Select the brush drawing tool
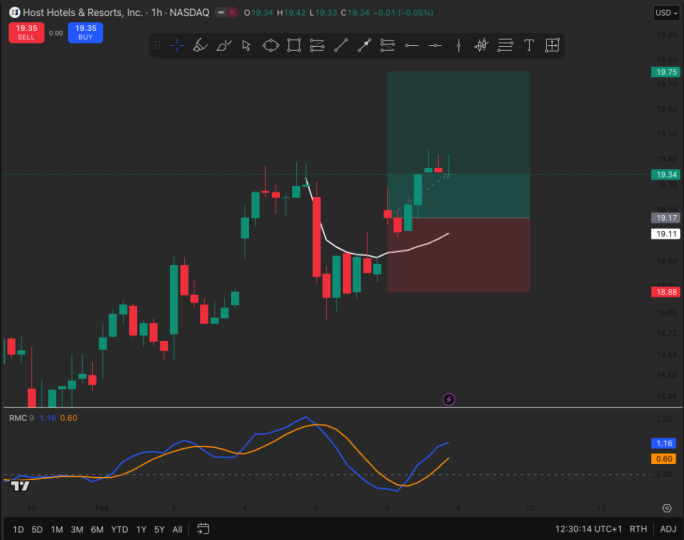Screen dimensions: 684x540 pyautogui.click(x=224, y=45)
